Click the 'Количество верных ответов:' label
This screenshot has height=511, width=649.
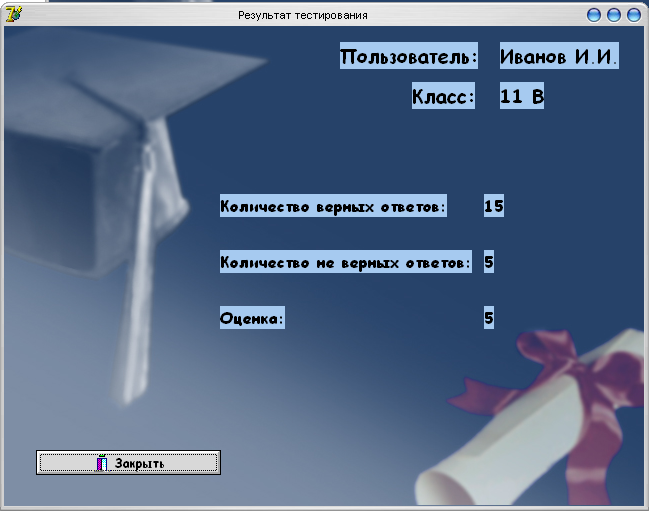coord(333,206)
